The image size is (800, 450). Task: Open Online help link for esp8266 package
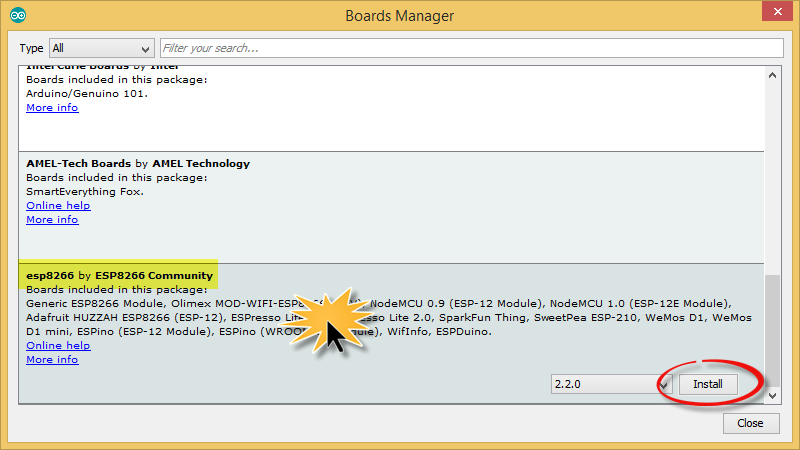pos(58,345)
